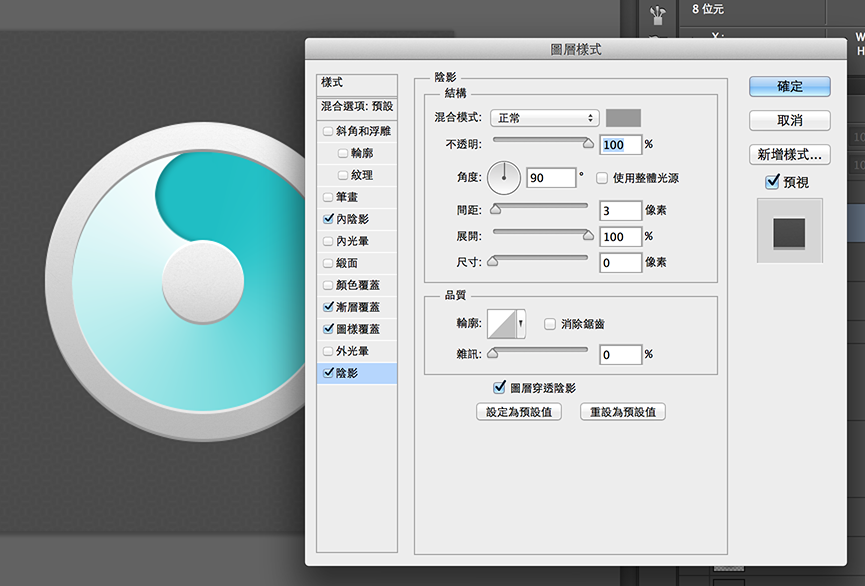Click the opacity value field

(x=621, y=145)
